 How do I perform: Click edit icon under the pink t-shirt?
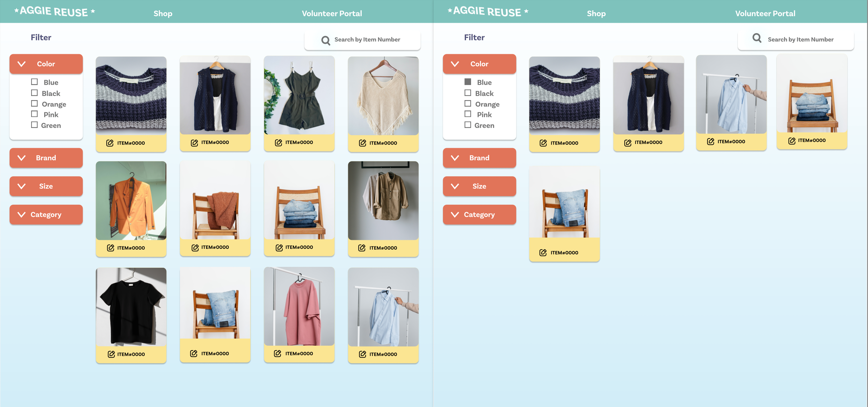[277, 353]
